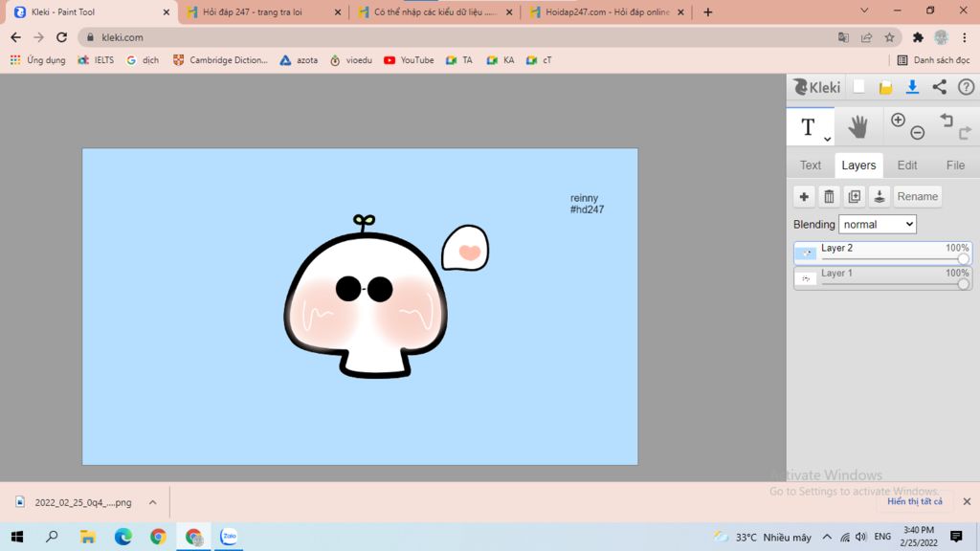
Task: Open Cambridge Dictionary bookmark
Action: 220,60
